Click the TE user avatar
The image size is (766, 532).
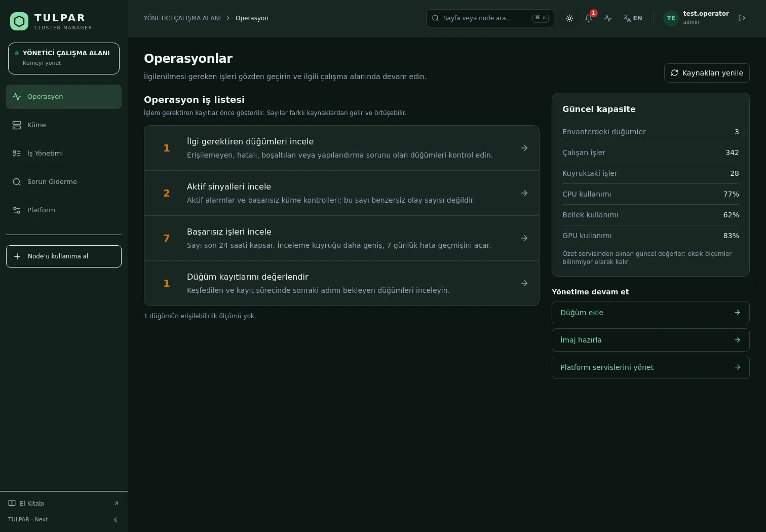(671, 18)
